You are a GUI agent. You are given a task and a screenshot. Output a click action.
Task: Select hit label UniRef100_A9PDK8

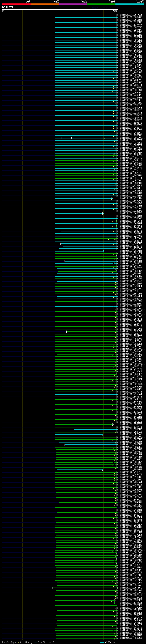(x=131, y=40)
